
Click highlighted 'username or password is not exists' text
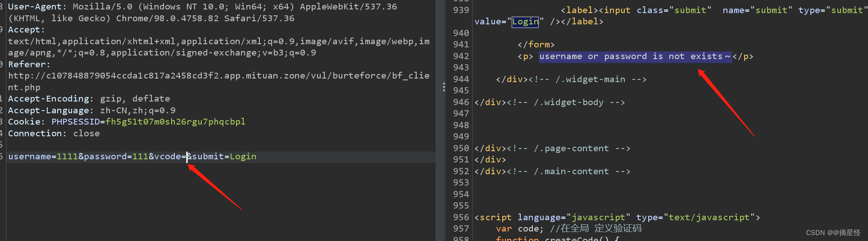[635, 56]
